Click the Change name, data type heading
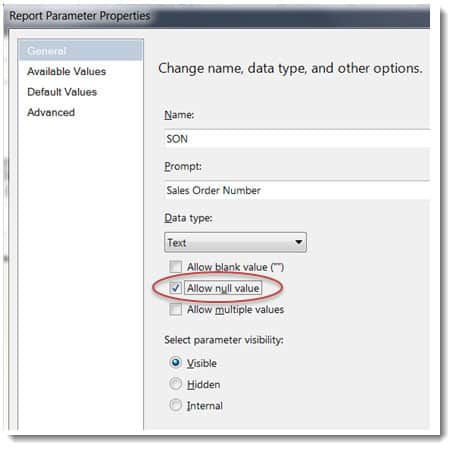The image size is (455, 450). coord(290,68)
